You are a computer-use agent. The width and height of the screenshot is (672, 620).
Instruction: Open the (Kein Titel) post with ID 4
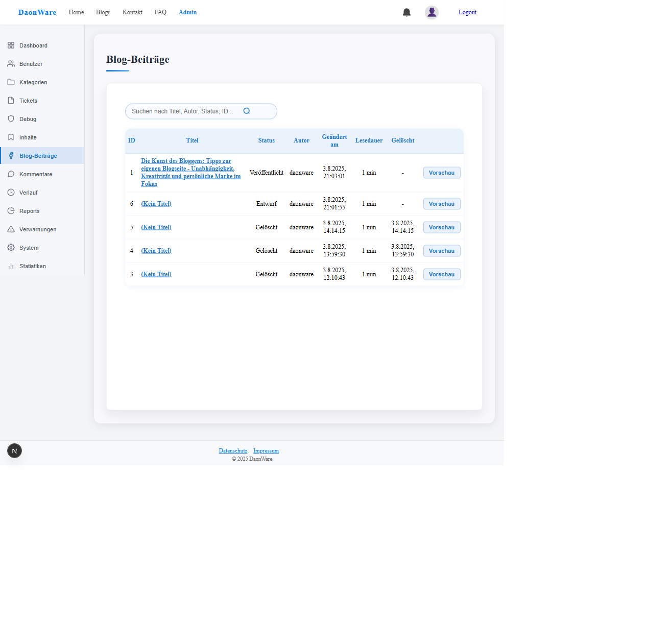[x=156, y=251]
